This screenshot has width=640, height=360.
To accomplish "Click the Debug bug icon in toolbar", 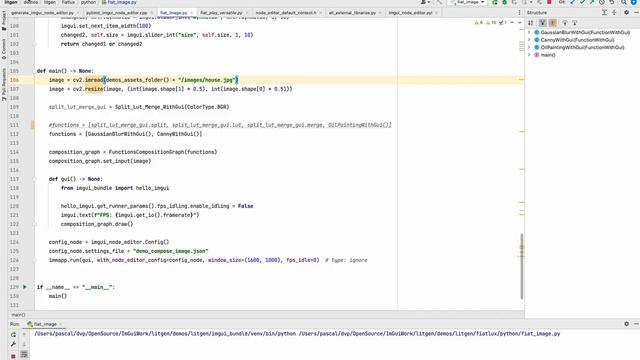I will 504,2.
